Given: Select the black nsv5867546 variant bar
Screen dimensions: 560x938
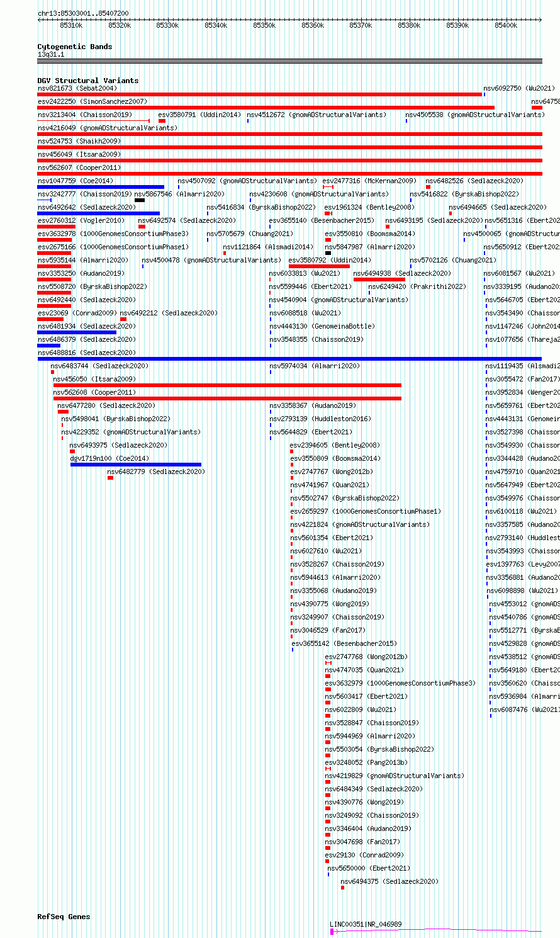Looking at the screenshot, I should (140, 200).
